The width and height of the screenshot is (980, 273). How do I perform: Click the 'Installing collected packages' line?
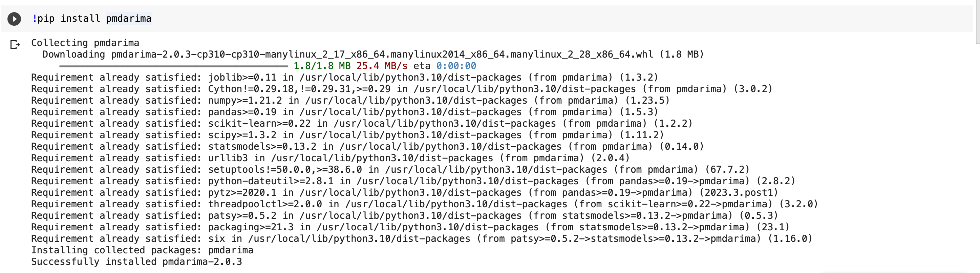(142, 250)
